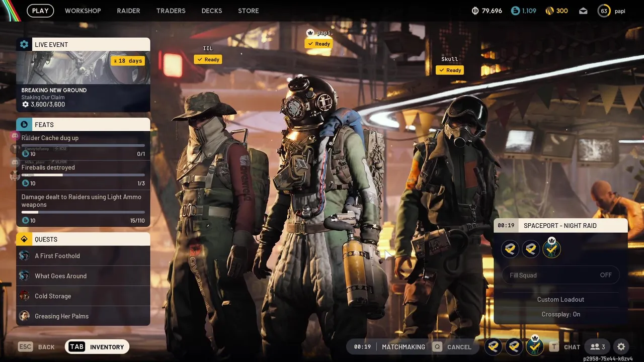This screenshot has height=362, width=644.
Task: Open the mail inbox icon
Action: [583, 11]
